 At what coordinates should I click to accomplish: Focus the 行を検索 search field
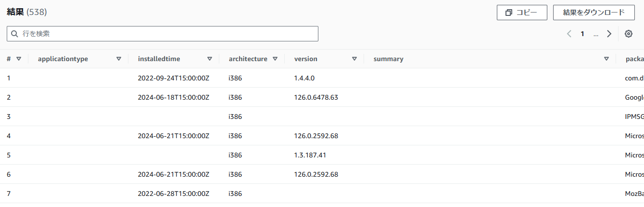tap(163, 34)
